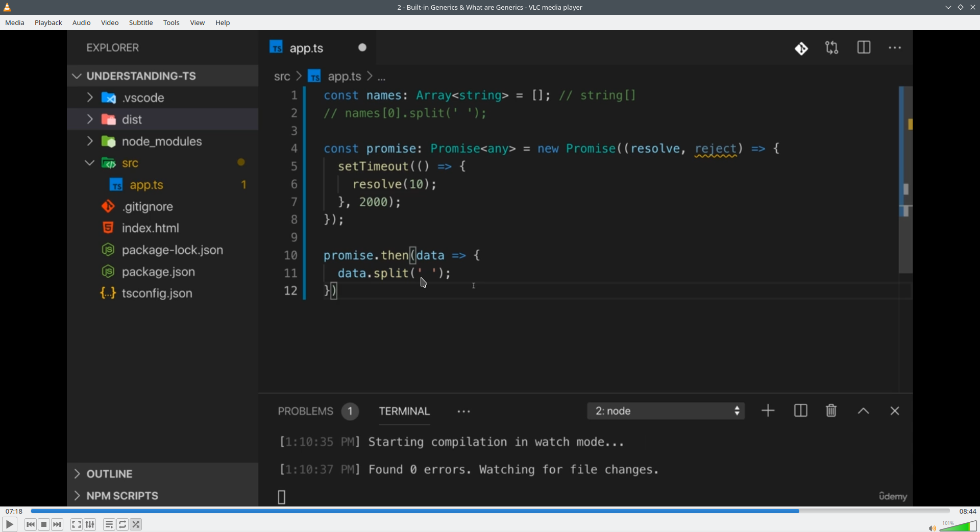Open the Audio menu
Viewport: 980px width, 532px height.
point(82,23)
